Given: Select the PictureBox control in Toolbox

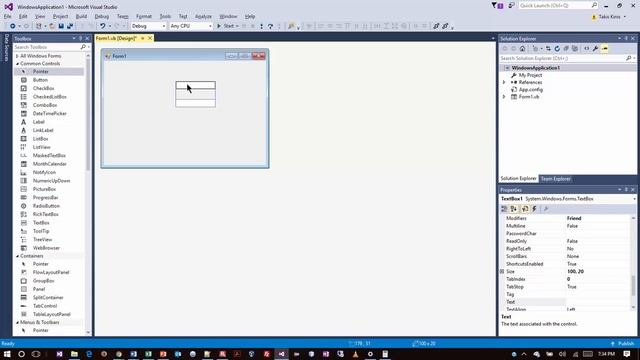Looking at the screenshot, I should tap(44, 189).
